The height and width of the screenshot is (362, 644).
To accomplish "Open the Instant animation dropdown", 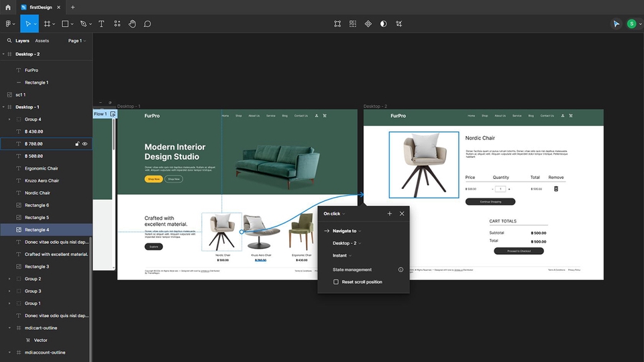I will coord(342,255).
